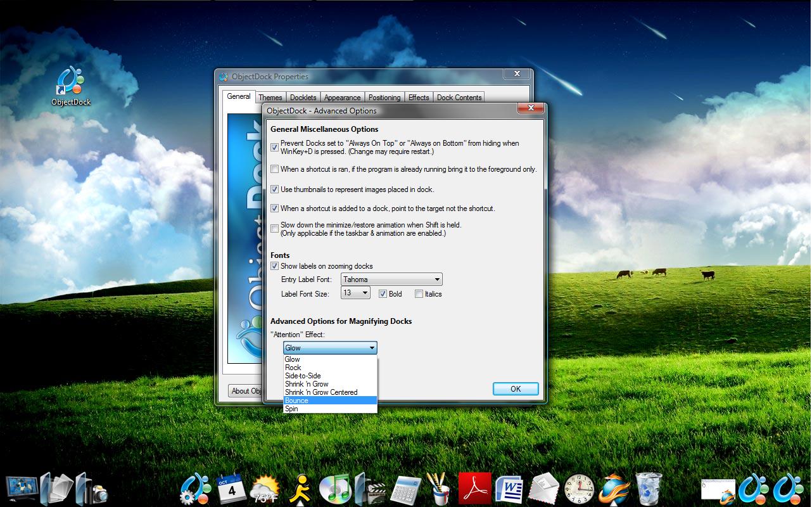Viewport: 812px width, 507px height.
Task: Enable slow down minimize animation with Shift
Action: 274,229
